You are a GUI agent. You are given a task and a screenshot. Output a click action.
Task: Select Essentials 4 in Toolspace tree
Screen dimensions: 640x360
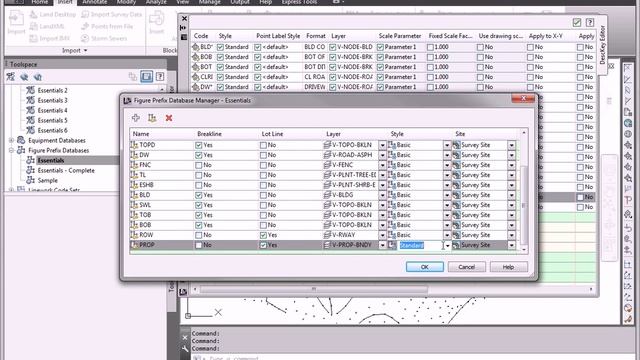pyautogui.click(x=52, y=110)
